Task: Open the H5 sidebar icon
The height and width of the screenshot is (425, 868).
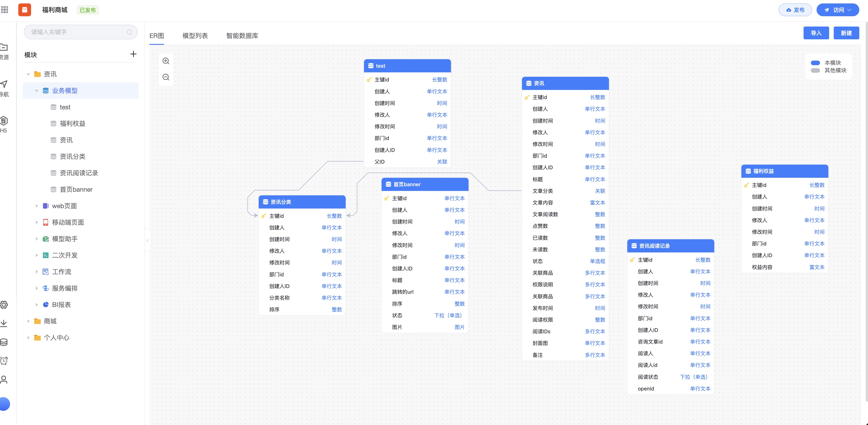Action: click(4, 124)
